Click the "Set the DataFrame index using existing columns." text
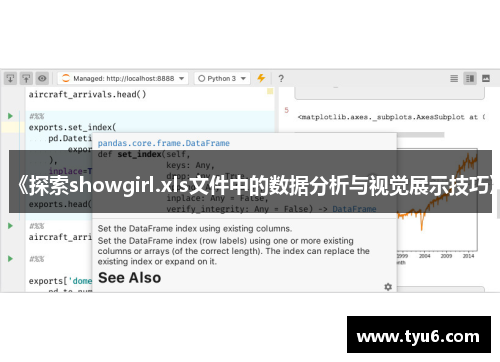Viewport: 500px width, 362px height. tap(195, 229)
